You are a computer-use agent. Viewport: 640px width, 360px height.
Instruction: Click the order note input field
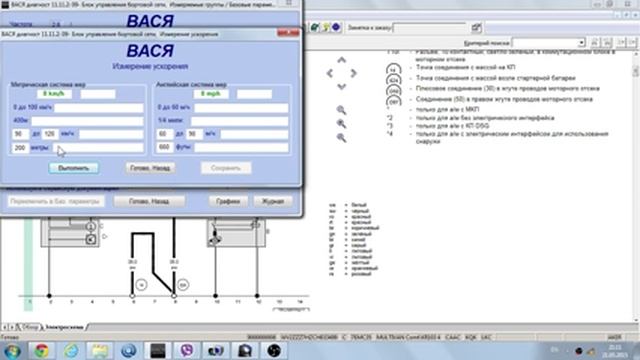pos(430,28)
